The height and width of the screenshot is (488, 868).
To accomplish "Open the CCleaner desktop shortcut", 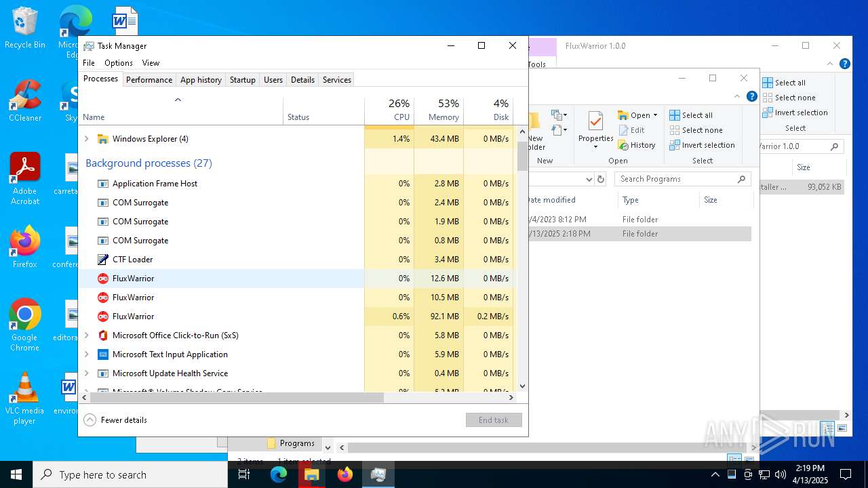I will [x=25, y=100].
